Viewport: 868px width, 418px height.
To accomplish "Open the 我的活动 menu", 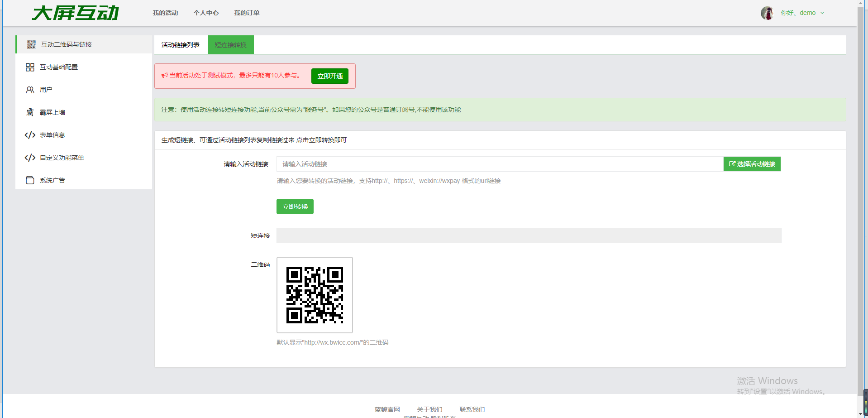I will (x=165, y=13).
